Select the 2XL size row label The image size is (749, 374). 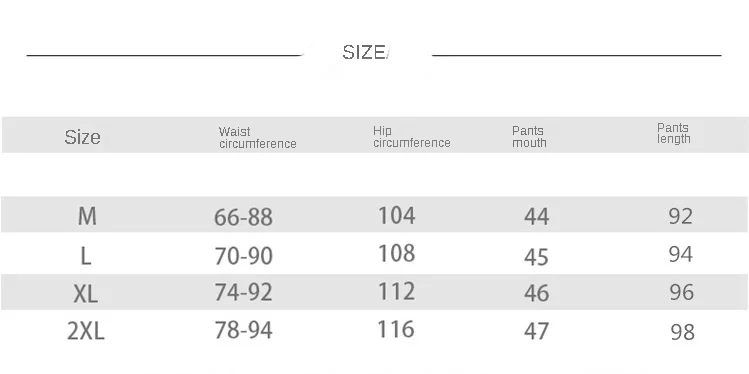point(86,331)
